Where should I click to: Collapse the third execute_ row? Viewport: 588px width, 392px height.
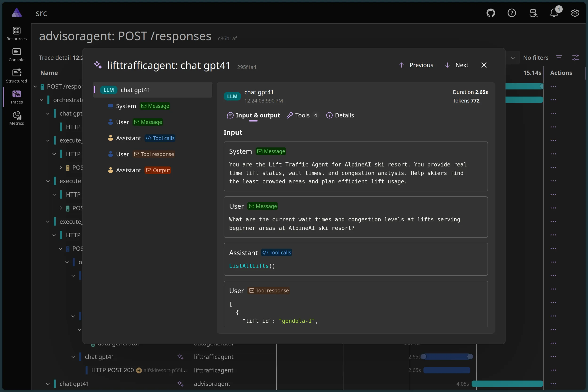coord(48,222)
